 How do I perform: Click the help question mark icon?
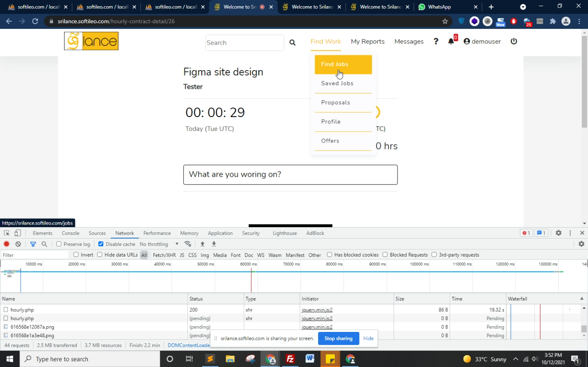[x=436, y=41]
